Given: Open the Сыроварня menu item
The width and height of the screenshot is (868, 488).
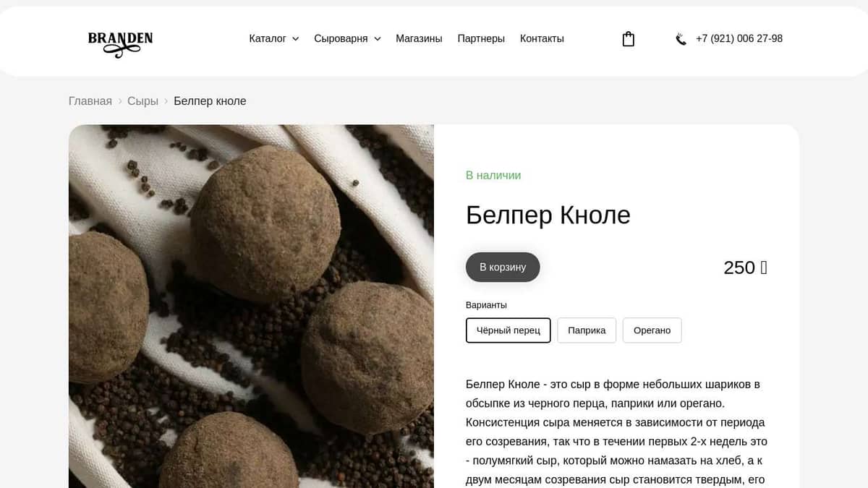Looking at the screenshot, I should 341,39.
